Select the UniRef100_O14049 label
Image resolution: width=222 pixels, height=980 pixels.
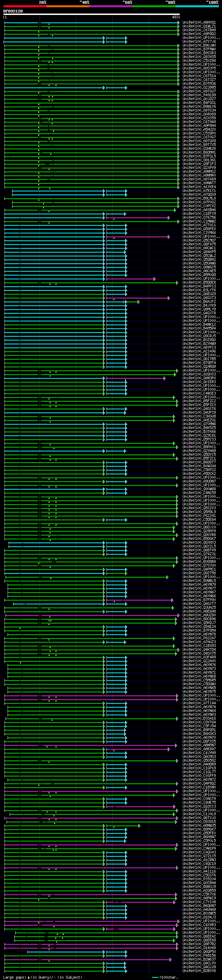tap(199, 948)
